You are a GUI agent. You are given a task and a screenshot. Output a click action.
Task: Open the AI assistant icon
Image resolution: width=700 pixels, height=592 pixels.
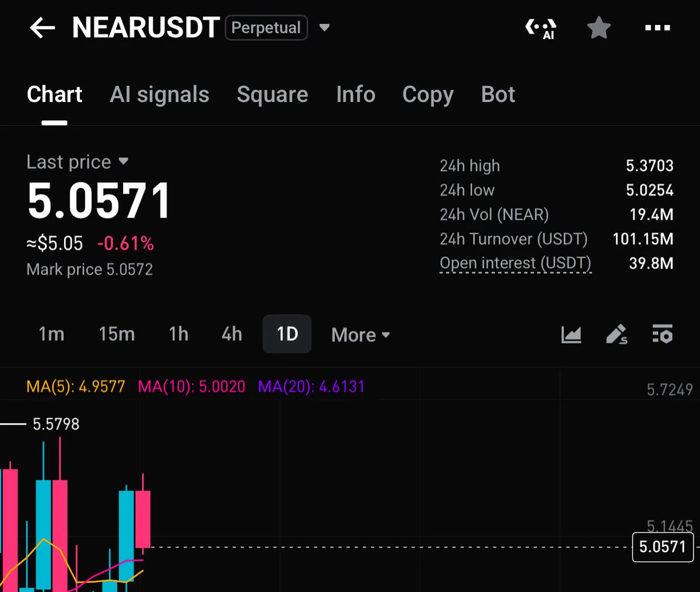541,28
